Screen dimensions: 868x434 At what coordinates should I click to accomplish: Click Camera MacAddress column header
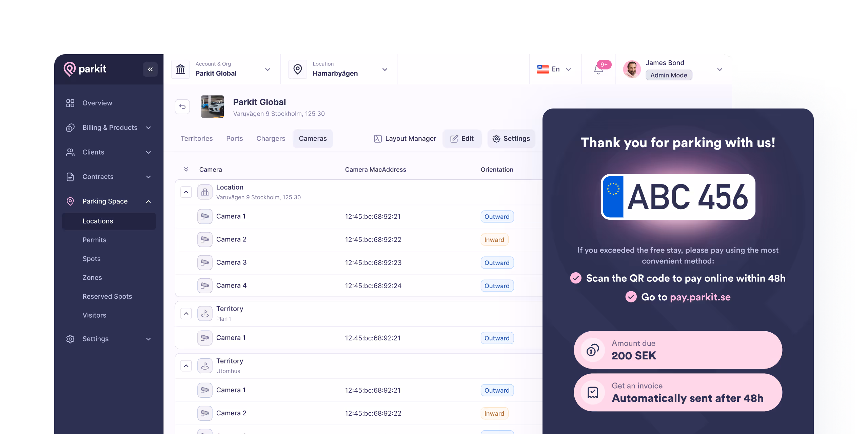click(375, 170)
